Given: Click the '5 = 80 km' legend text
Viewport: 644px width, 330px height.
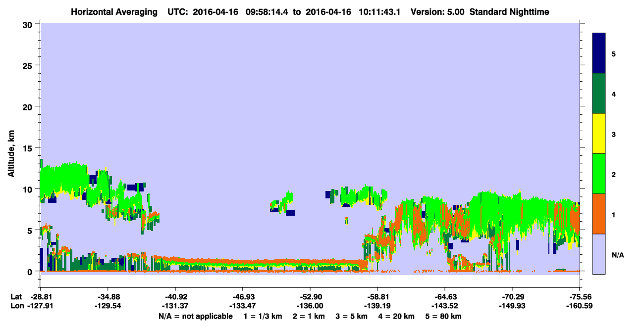Looking at the screenshot, I should point(443,316).
